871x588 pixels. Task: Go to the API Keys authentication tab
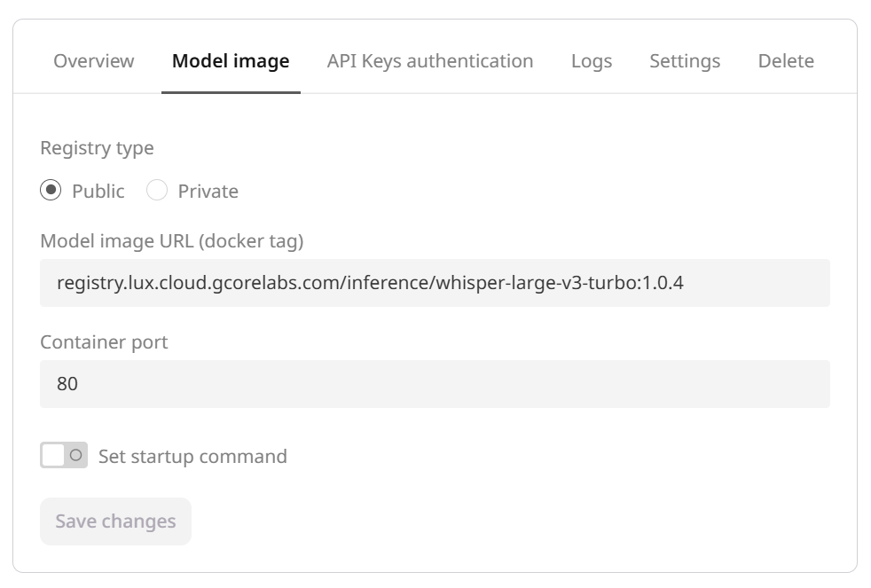click(430, 60)
